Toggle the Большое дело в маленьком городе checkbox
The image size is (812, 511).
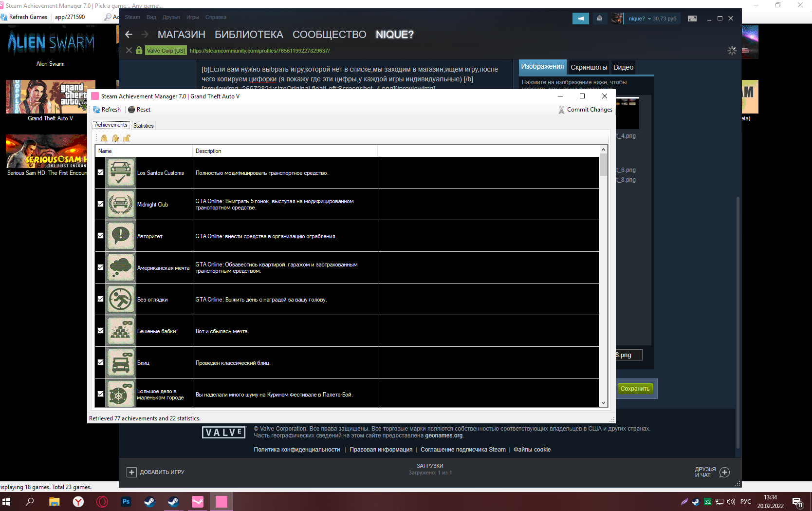click(x=100, y=394)
